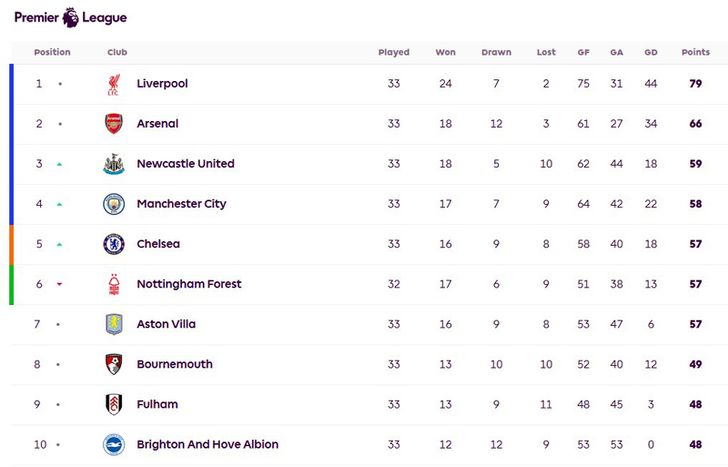Viewport: 728px width, 467px height.
Task: Click the Liverpool club crest
Action: (x=114, y=84)
